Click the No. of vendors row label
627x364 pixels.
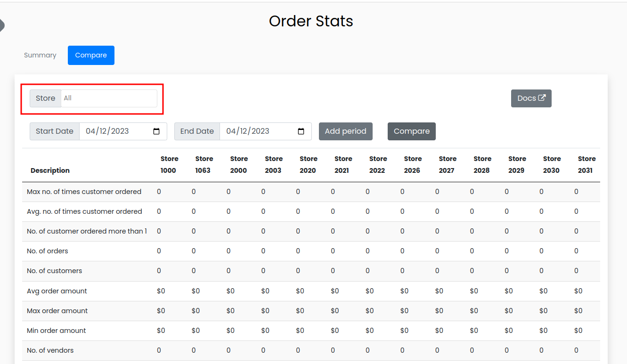[x=50, y=350]
